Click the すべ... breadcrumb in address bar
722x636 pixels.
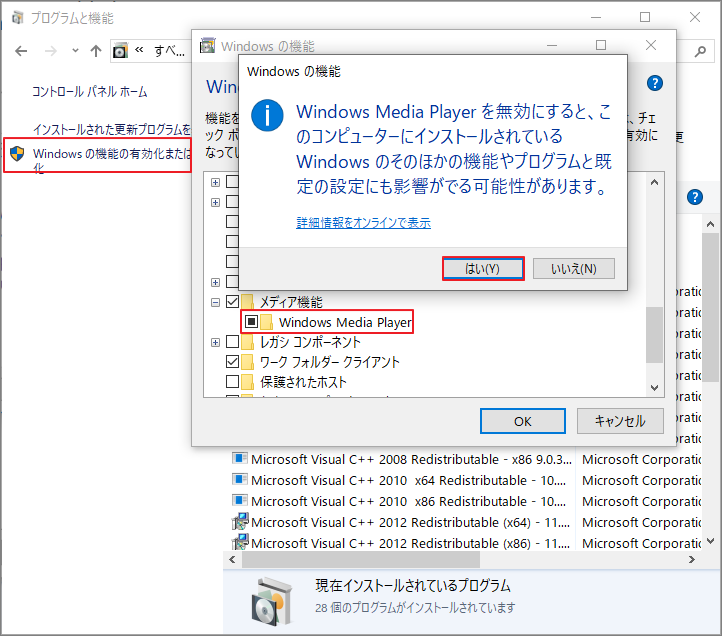pyautogui.click(x=169, y=51)
